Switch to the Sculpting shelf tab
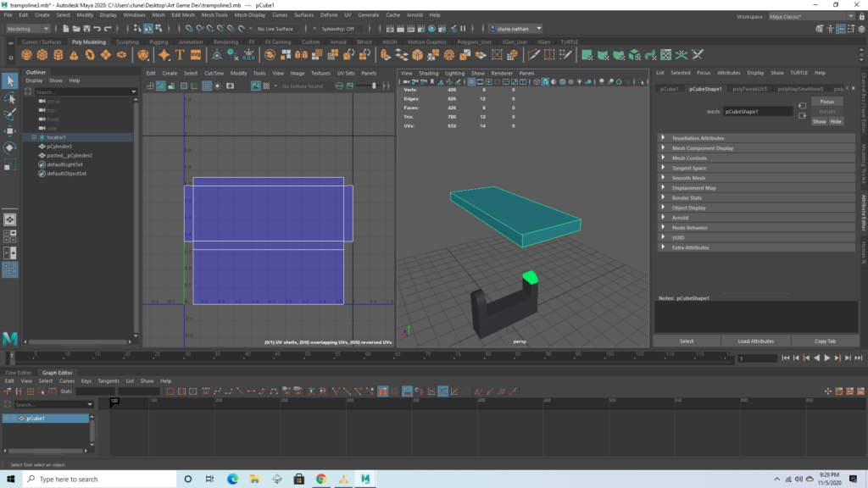This screenshot has height=488, width=868. pyautogui.click(x=127, y=41)
